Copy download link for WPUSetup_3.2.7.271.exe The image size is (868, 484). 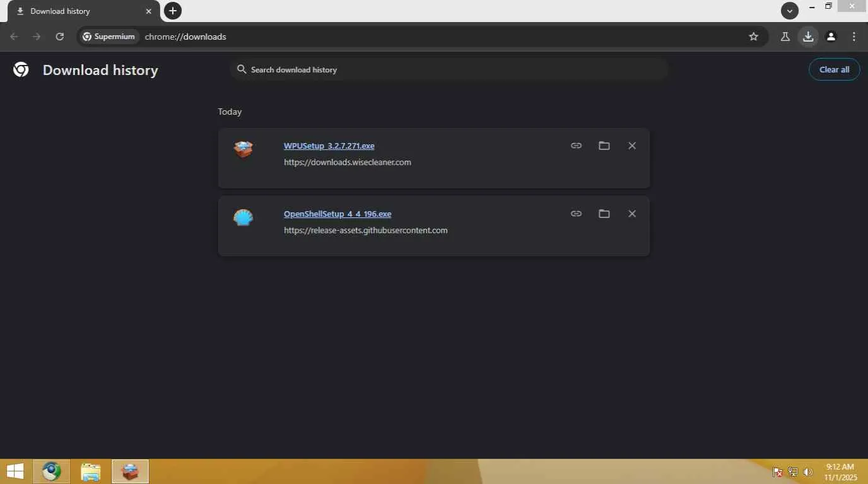(x=576, y=146)
